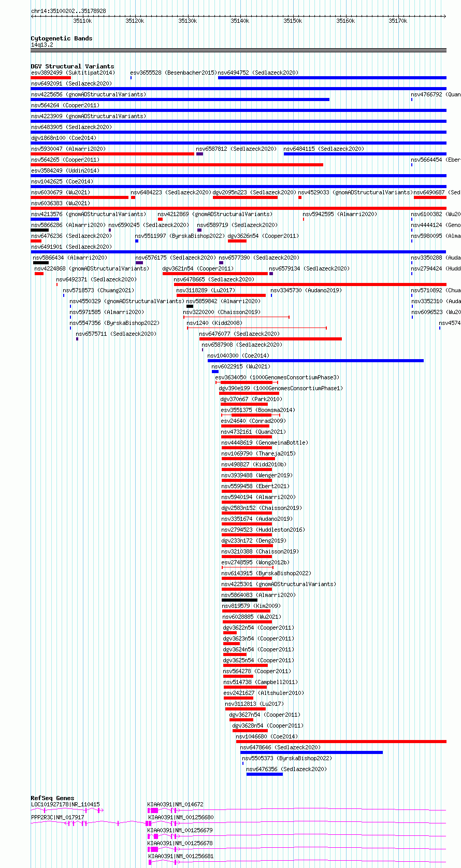Click the blue bar under dgv1868n100 (Coe2014)
Image resolution: width=461 pixels, height=868 pixels.
point(238,143)
